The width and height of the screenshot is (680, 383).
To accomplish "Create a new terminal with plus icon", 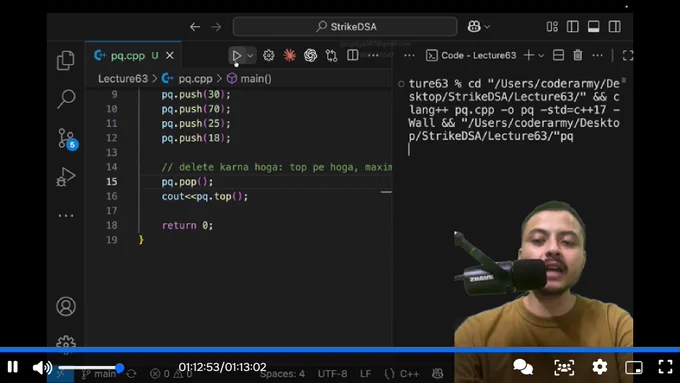I will pyautogui.click(x=529, y=55).
